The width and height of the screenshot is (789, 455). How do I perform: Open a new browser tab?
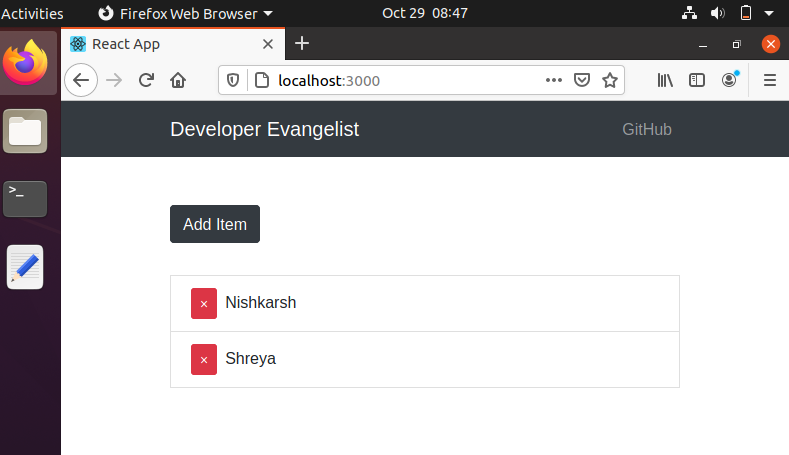point(302,43)
